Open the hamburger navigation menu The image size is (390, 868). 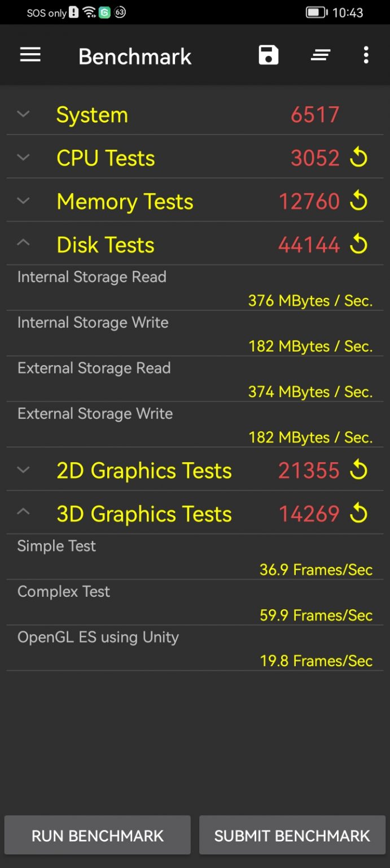pos(30,55)
